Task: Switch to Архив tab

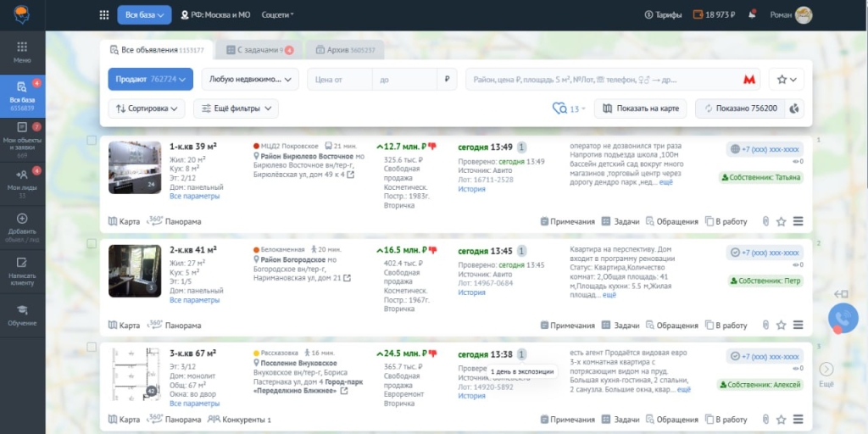Action: click(345, 50)
